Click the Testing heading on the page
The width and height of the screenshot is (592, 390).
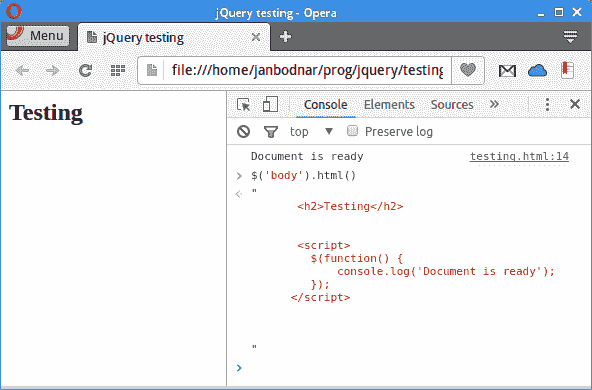click(x=46, y=113)
